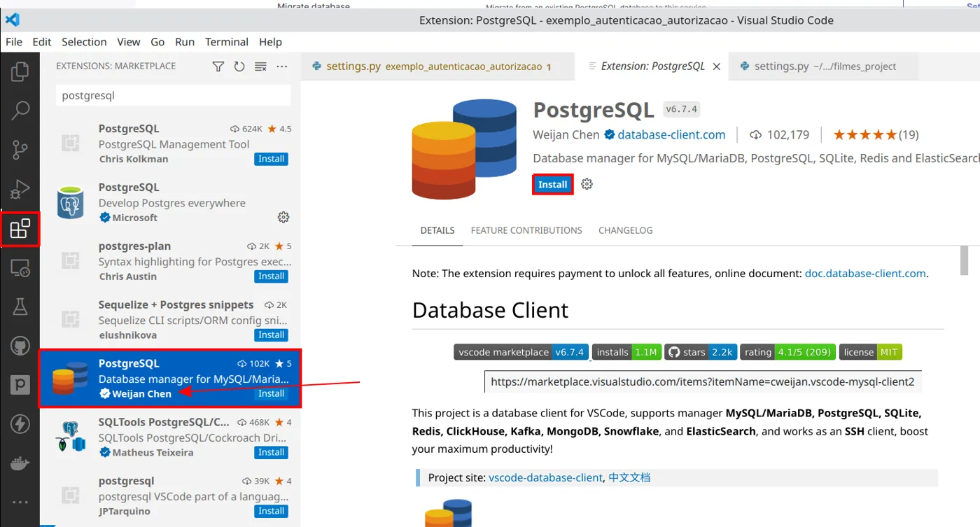Click the filter extensions icon
980x527 pixels.
(x=218, y=66)
